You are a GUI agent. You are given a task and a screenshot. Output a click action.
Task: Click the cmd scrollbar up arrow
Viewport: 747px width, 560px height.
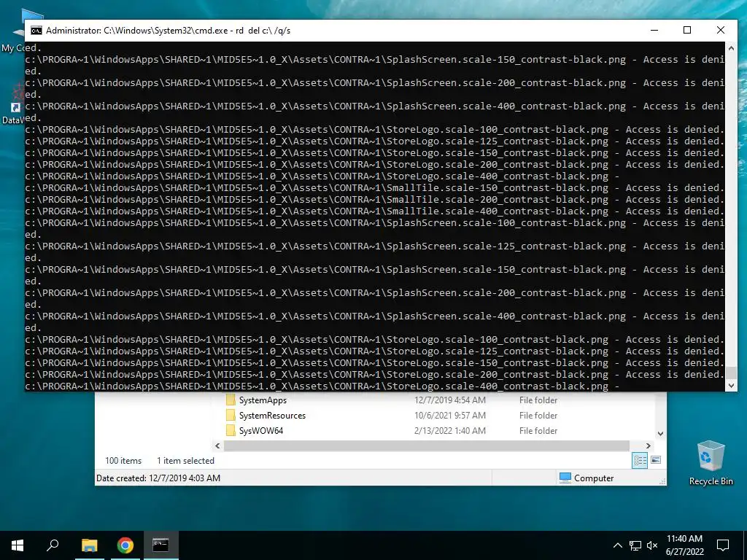click(731, 48)
